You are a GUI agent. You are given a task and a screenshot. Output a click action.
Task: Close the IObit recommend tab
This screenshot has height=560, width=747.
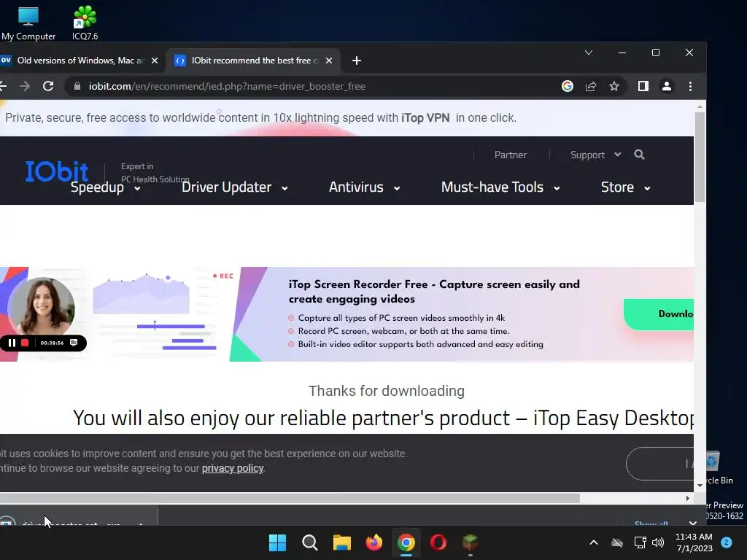pos(329,61)
